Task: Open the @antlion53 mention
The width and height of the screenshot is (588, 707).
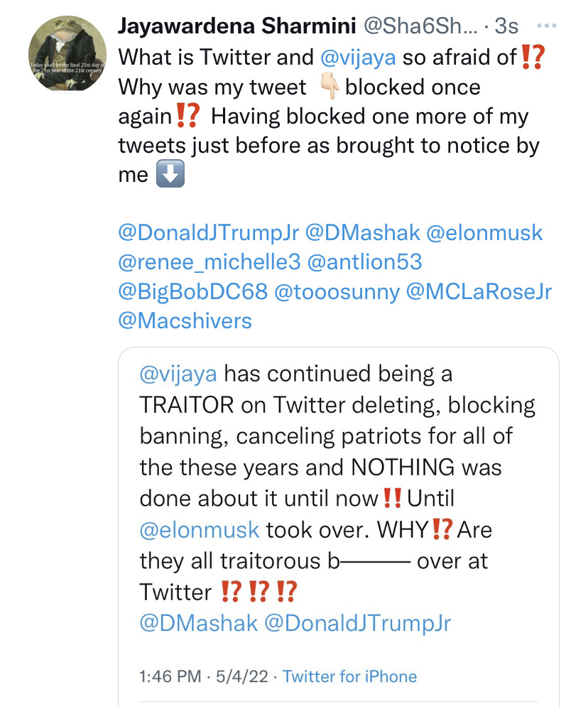Action: point(365,262)
